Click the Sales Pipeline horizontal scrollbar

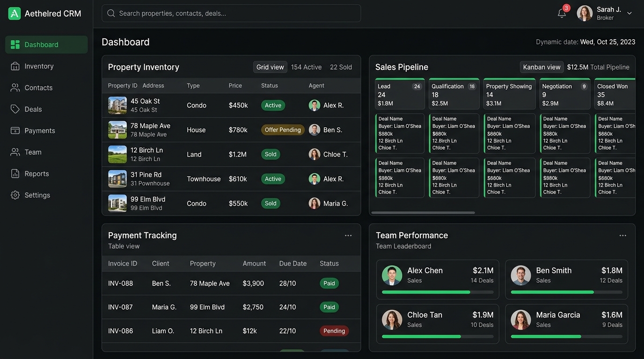423,213
